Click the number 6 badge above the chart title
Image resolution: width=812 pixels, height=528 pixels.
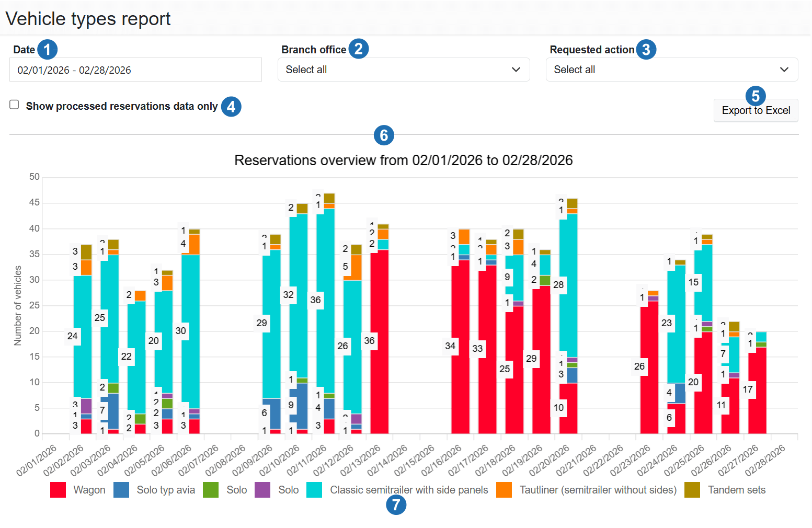coord(384,135)
